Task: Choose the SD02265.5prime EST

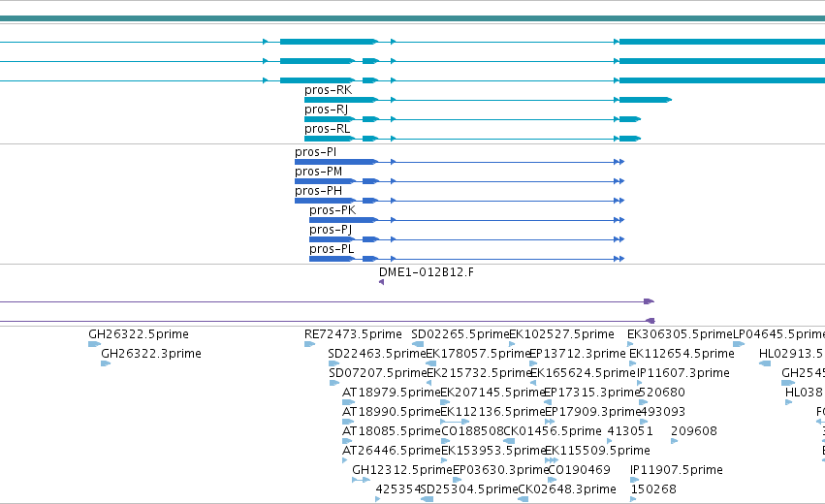Action: coord(460,334)
